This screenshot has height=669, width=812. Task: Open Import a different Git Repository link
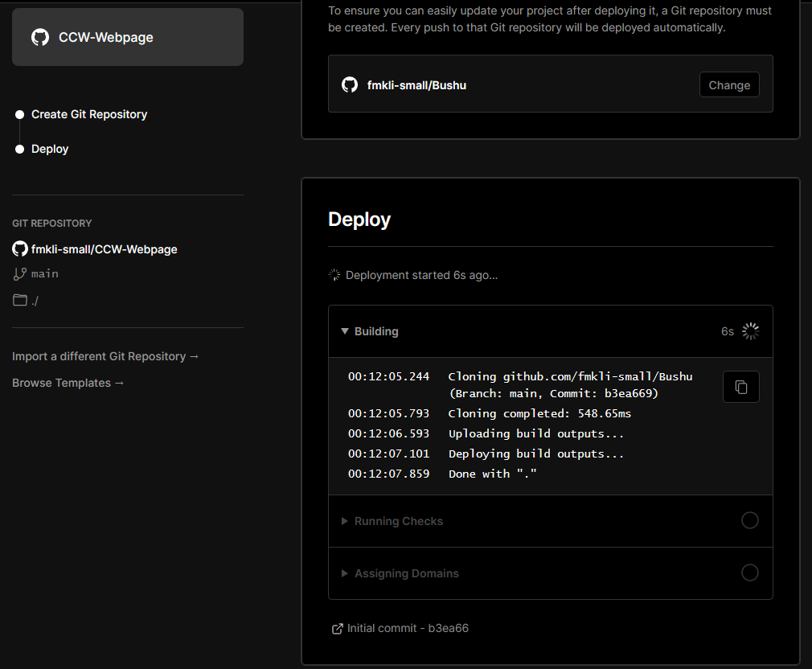click(105, 356)
